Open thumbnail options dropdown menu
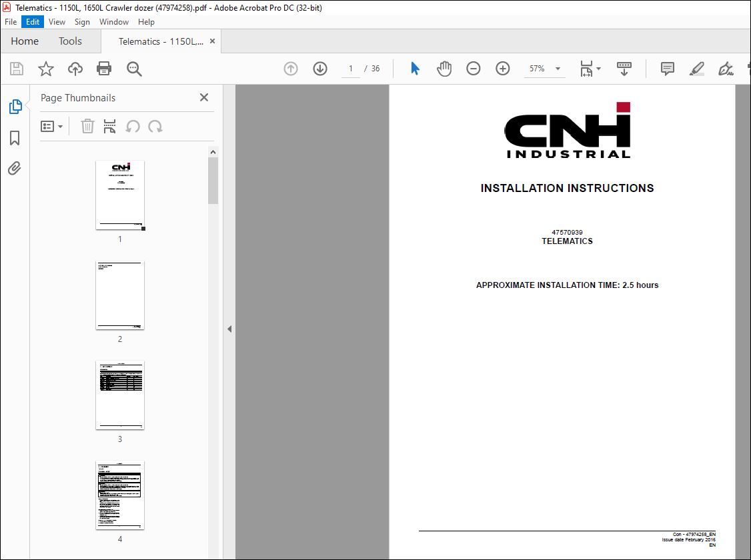The width and height of the screenshot is (751, 560). tap(52, 127)
